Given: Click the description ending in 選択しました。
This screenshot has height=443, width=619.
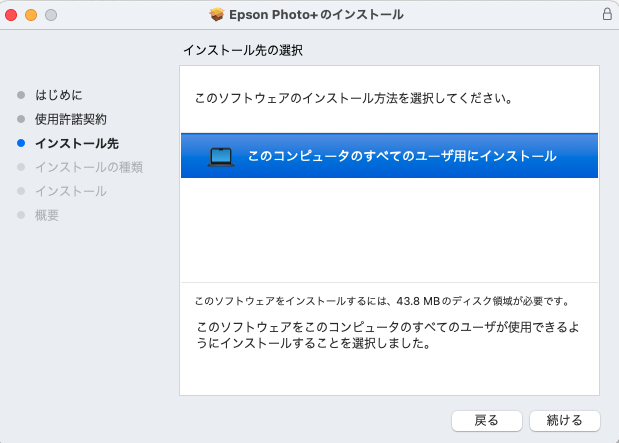Looking at the screenshot, I should point(388,335).
